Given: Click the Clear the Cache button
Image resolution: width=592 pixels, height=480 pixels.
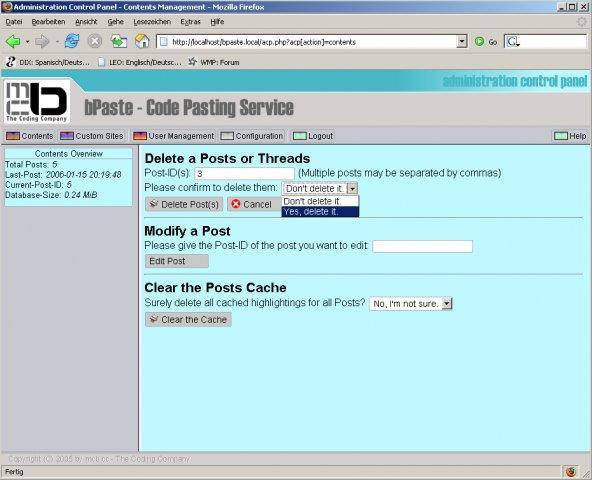Looking at the screenshot, I should (188, 319).
